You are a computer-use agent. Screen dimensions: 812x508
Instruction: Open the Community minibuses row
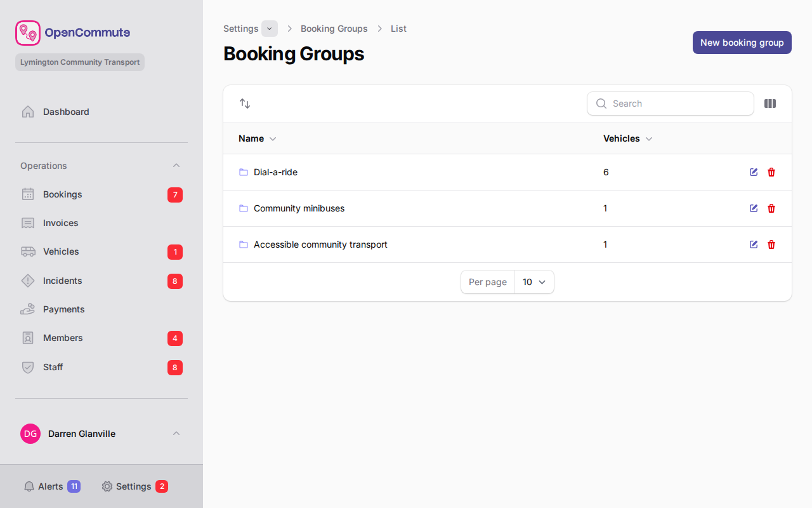[507, 208]
